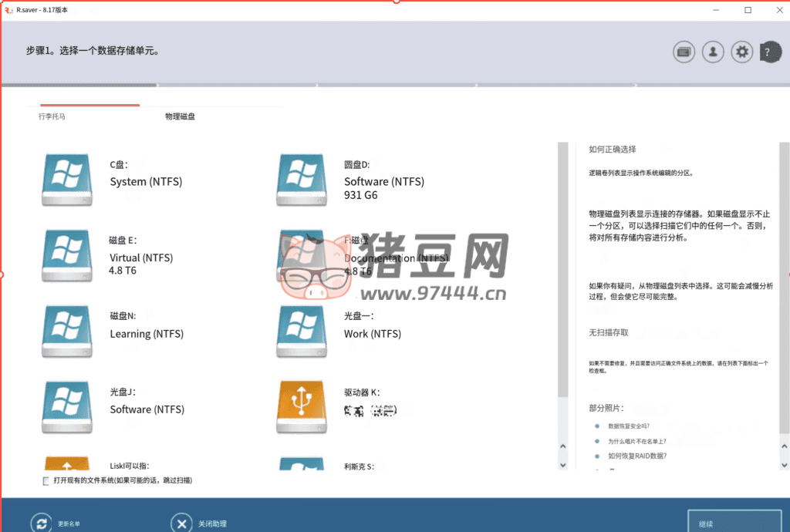Select the 磁盘N Learning drive icon

click(x=67, y=332)
